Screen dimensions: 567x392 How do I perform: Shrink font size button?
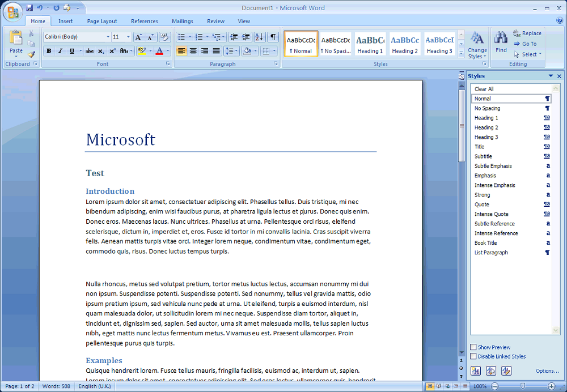tap(151, 37)
